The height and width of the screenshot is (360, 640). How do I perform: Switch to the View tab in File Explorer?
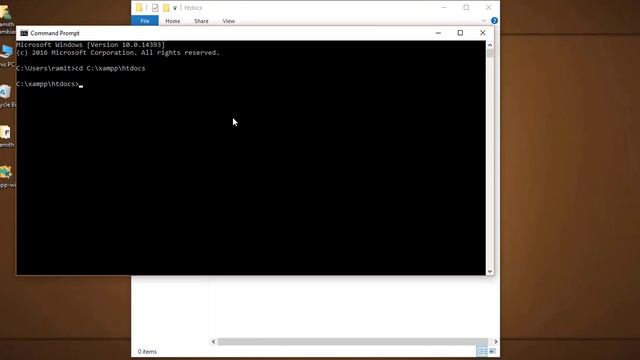coord(229,21)
